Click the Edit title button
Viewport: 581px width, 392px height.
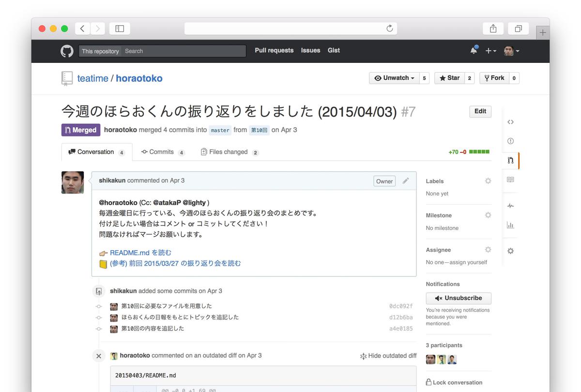click(480, 111)
